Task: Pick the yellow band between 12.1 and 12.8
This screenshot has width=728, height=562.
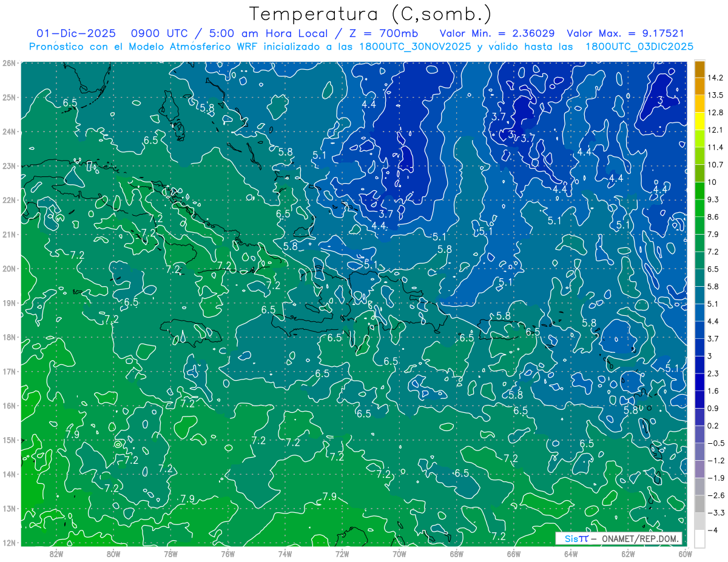Action: point(699,121)
